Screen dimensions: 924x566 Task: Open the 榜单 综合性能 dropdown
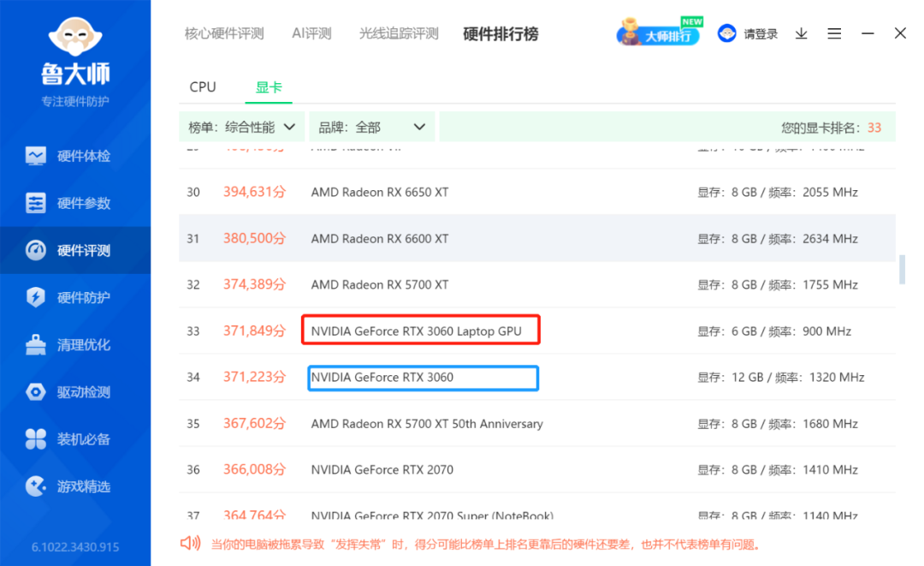click(241, 127)
